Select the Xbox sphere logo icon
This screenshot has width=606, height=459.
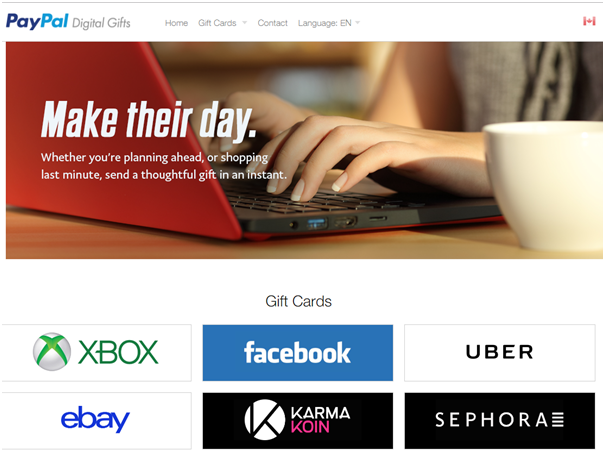[52, 352]
